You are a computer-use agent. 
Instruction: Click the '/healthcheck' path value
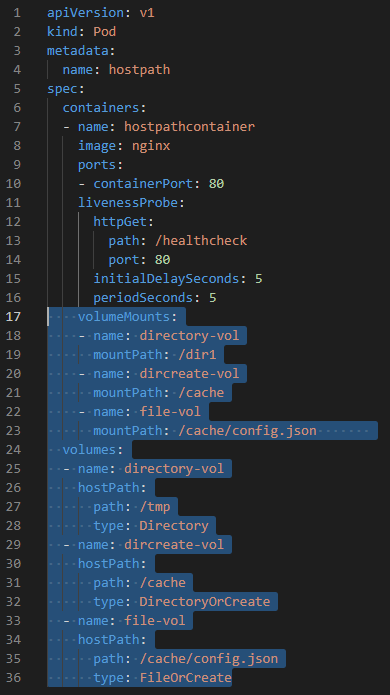(201, 241)
